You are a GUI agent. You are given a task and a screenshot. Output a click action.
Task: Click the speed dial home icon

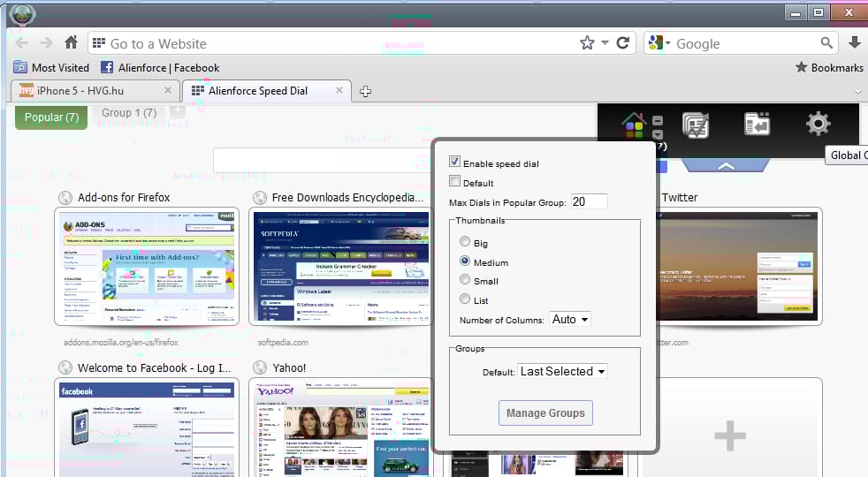tap(634, 125)
